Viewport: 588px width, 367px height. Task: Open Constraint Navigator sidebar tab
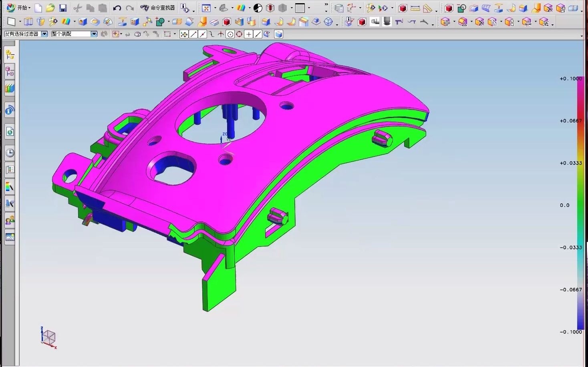pos(10,72)
